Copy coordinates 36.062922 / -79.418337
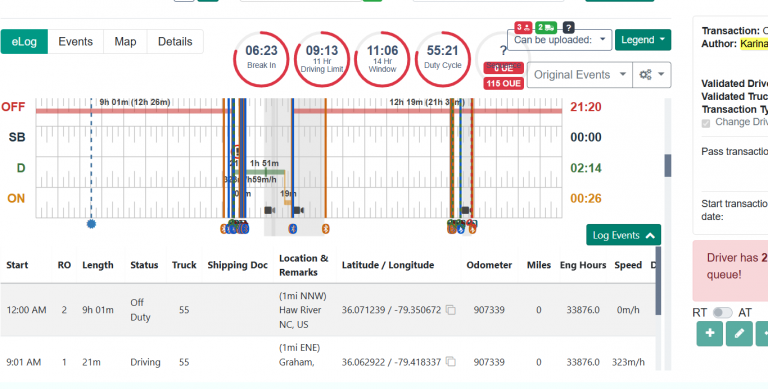 tap(451, 362)
